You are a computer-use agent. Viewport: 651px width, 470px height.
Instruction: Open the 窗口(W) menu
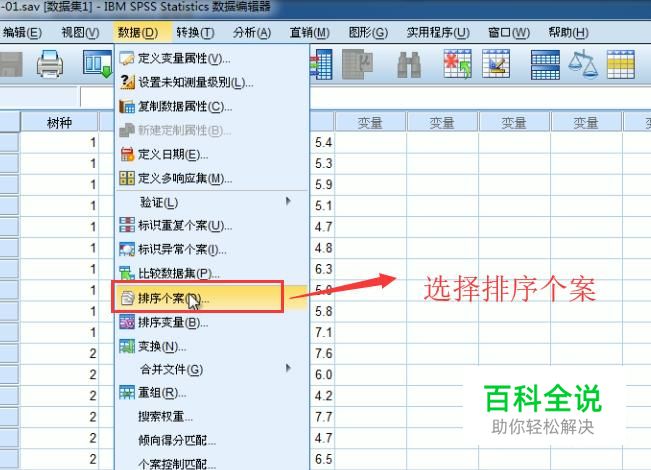[x=509, y=32]
